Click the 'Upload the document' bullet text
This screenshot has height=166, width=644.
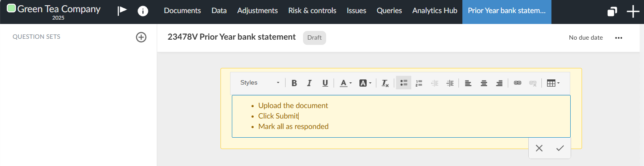[293, 105]
